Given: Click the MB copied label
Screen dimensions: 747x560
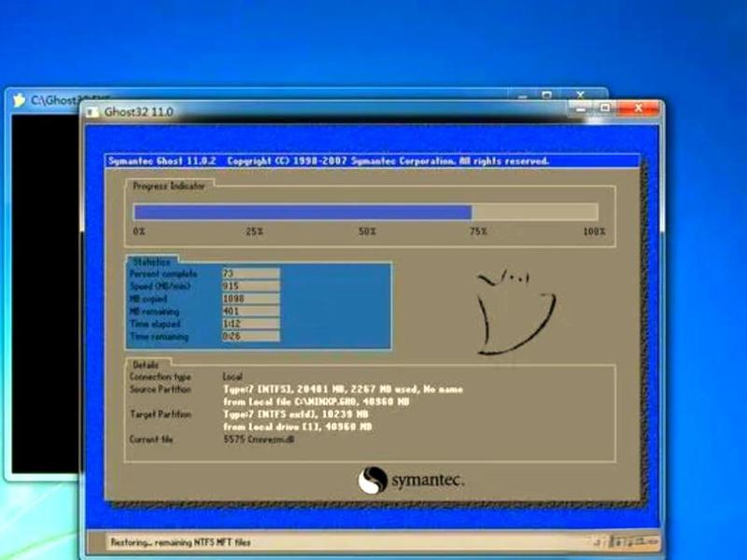Looking at the screenshot, I should coord(148,299).
